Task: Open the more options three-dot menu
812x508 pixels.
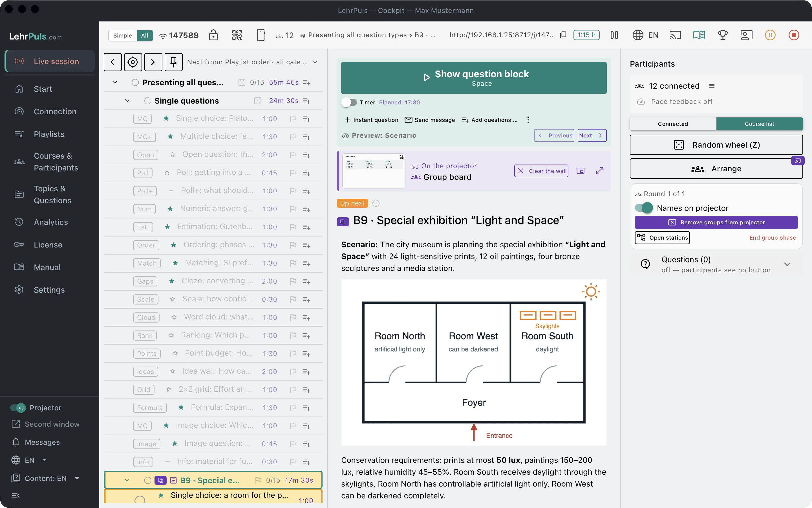Action: (x=528, y=120)
